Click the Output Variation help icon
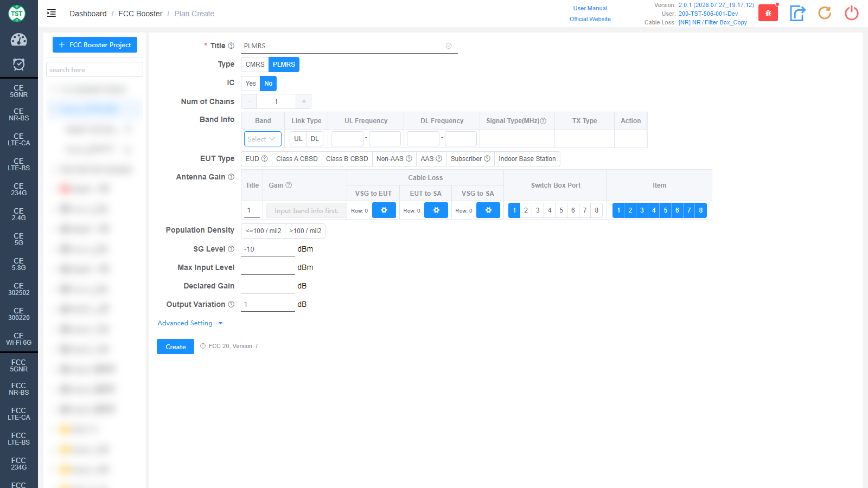Image resolution: width=868 pixels, height=488 pixels. 231,305
